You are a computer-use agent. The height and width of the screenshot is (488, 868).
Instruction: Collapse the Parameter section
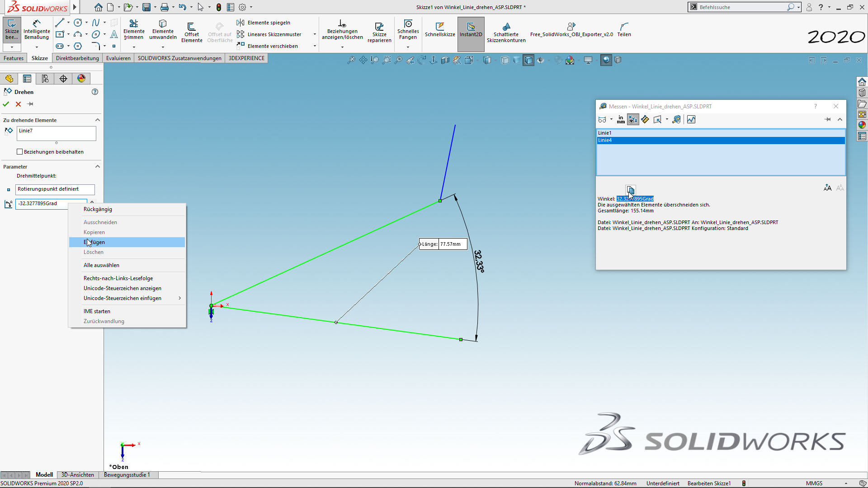pos(97,166)
